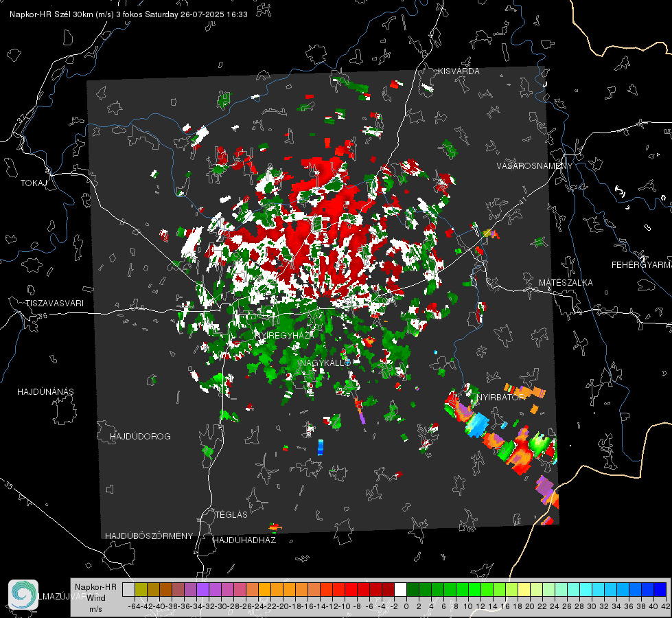Click the NYÍRBÁTOR city label
Image resolution: width=672 pixels, height=618 pixels.
[501, 398]
